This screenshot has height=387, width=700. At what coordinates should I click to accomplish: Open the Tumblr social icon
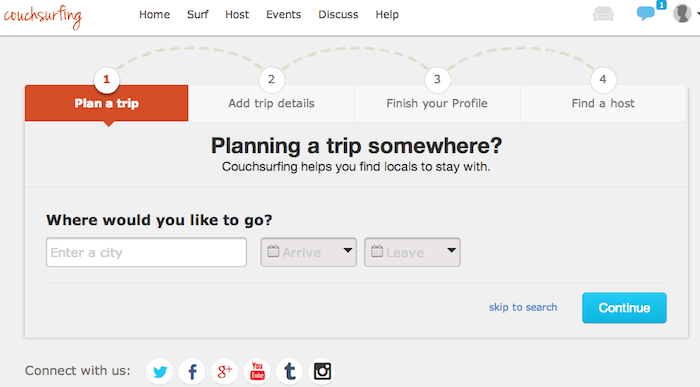(x=289, y=371)
